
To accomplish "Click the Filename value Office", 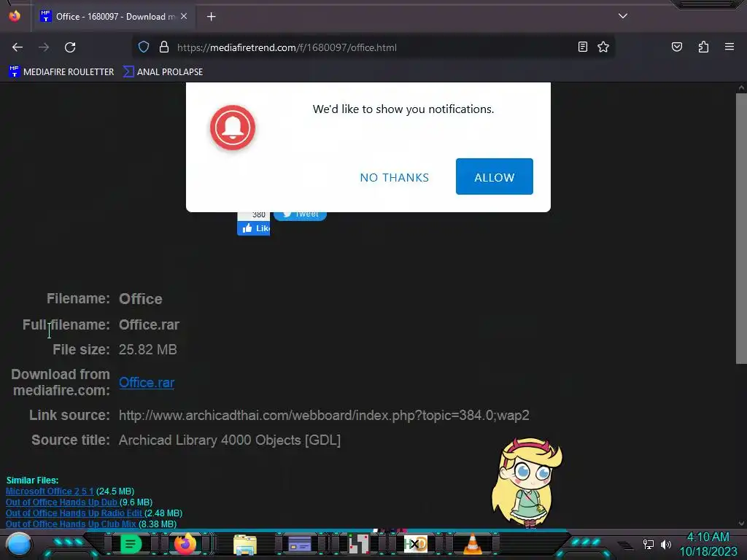I will pos(141,299).
